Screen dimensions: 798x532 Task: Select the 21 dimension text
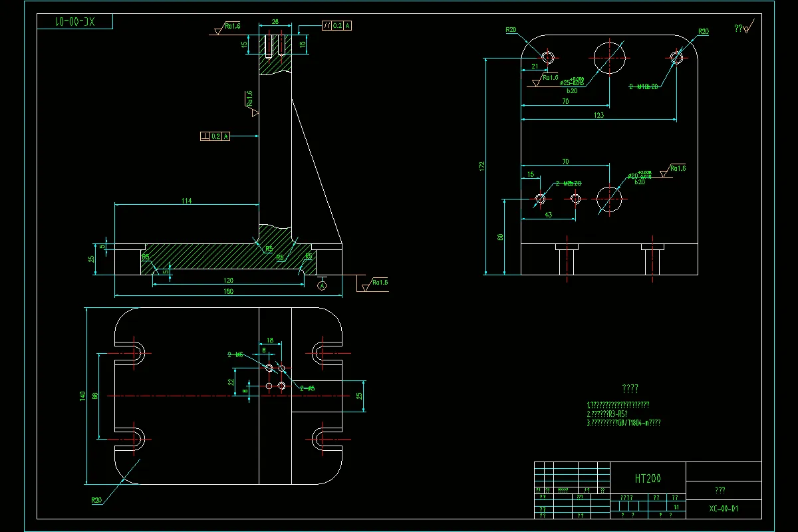pos(535,66)
